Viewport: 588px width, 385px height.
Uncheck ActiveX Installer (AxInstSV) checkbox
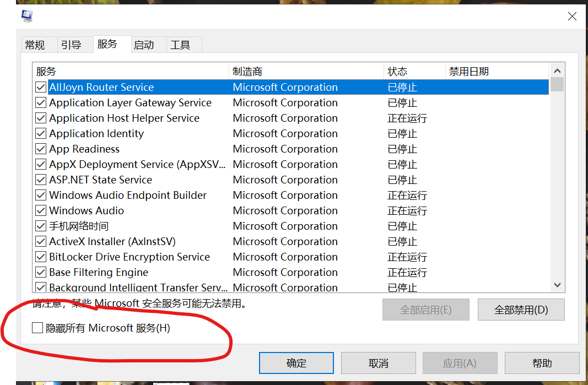41,241
